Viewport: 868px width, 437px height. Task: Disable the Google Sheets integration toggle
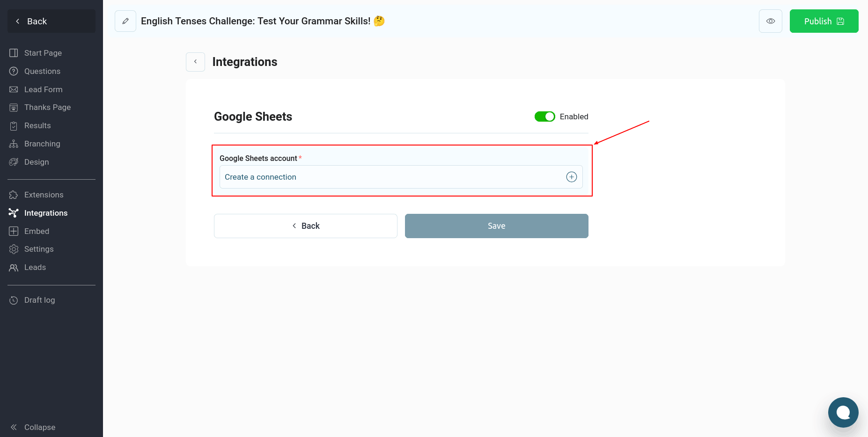click(544, 117)
